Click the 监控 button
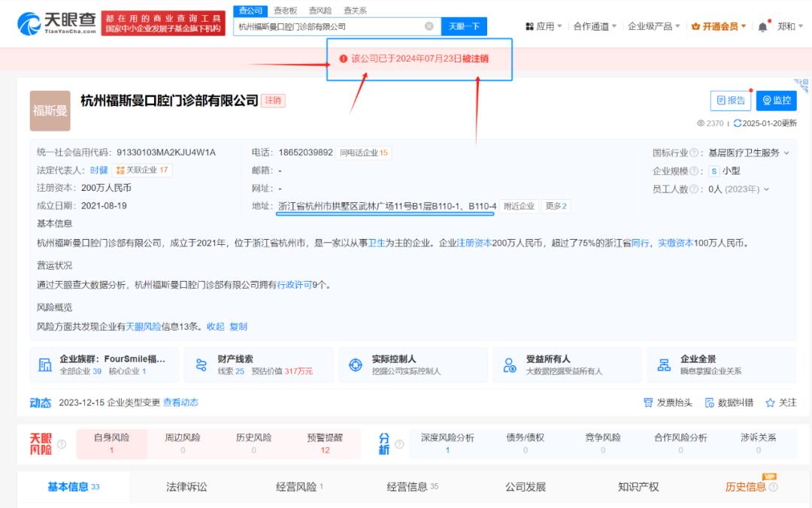The width and height of the screenshot is (812, 508). 776,101
